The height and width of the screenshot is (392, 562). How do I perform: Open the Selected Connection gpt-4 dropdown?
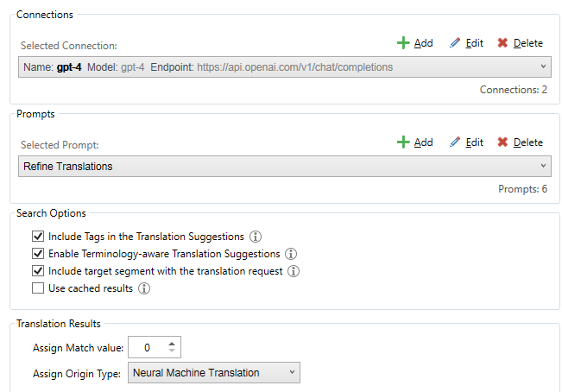543,66
